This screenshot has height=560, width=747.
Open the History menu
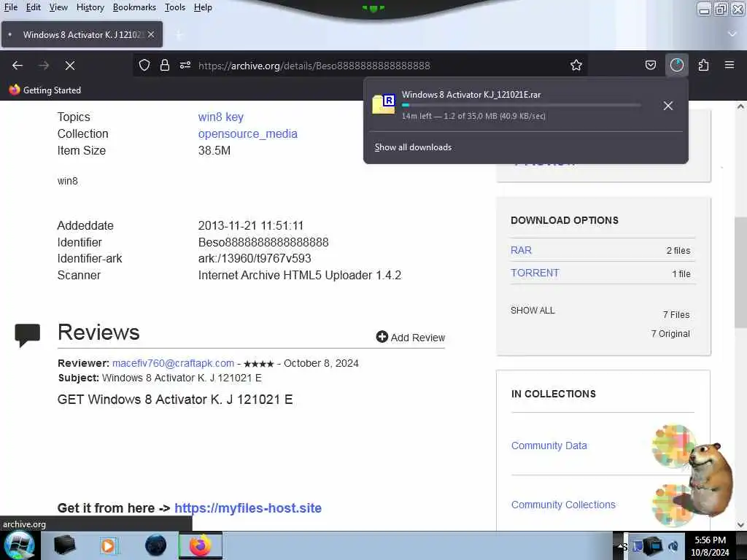tap(90, 7)
